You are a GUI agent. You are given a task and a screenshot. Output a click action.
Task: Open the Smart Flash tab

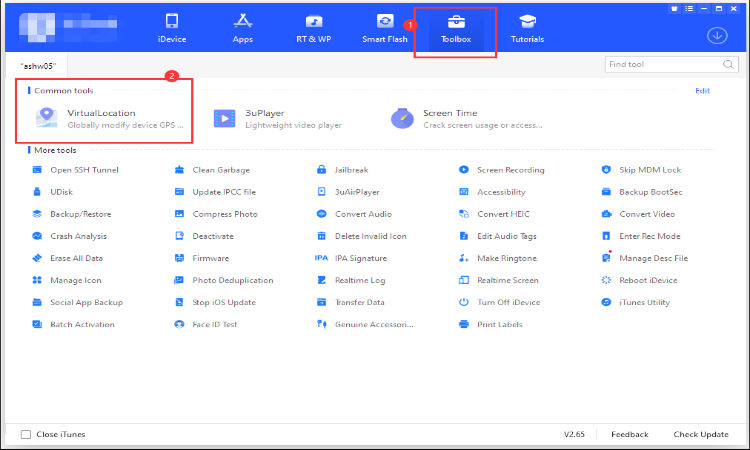click(x=385, y=30)
